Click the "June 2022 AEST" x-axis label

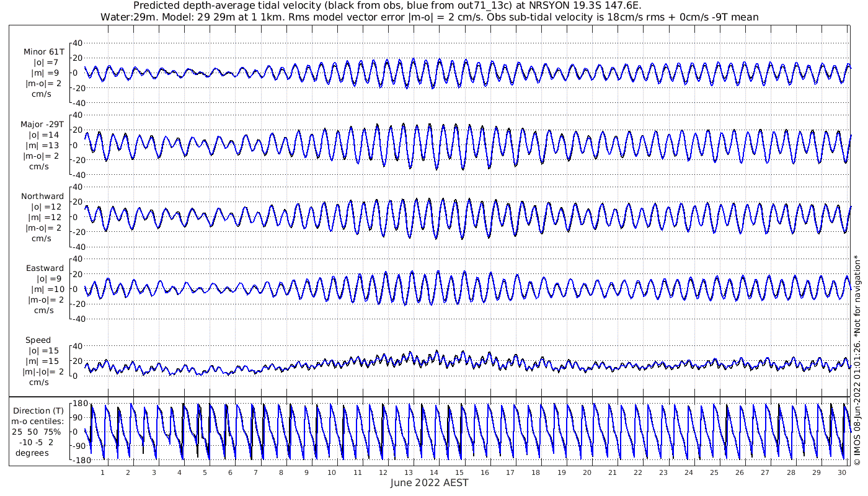pos(430,483)
